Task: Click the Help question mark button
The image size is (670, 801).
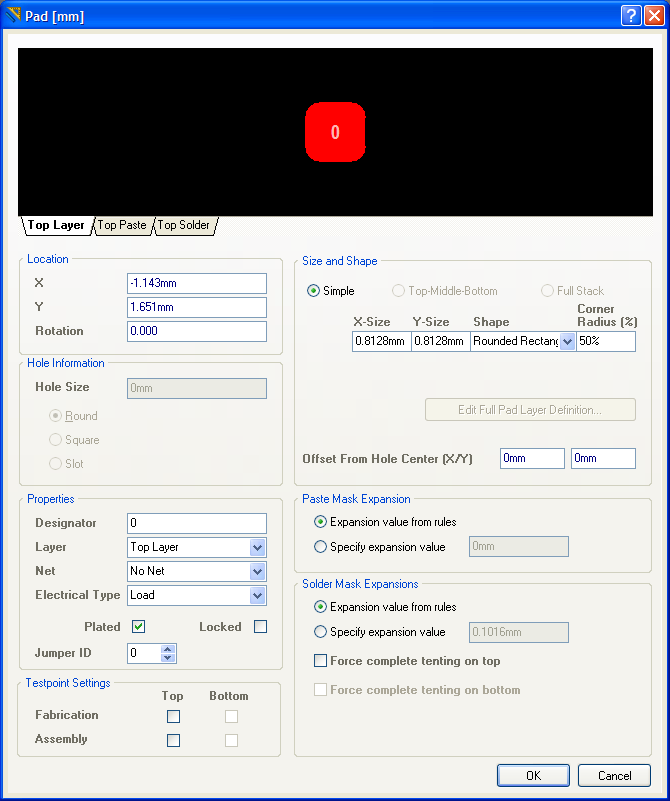Action: tap(631, 15)
